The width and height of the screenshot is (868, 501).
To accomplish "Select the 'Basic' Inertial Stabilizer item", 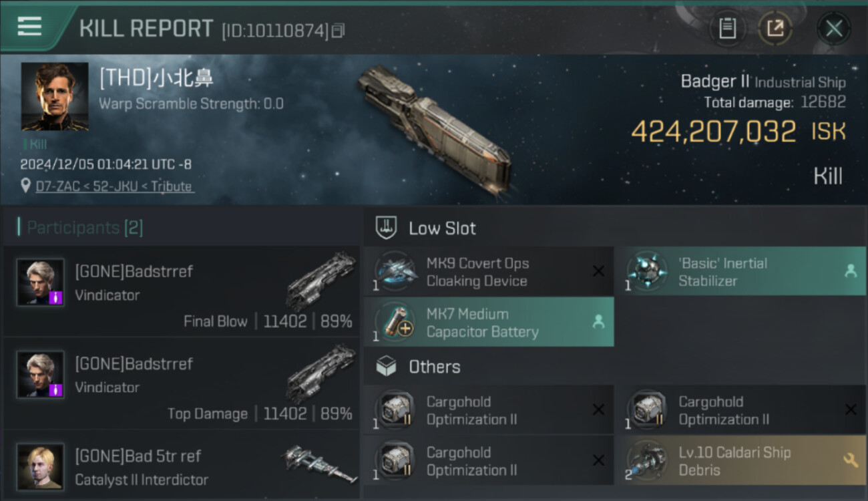I will [740, 272].
